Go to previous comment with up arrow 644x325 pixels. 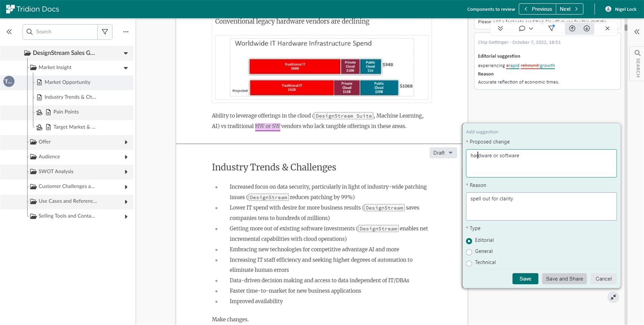tap(572, 28)
